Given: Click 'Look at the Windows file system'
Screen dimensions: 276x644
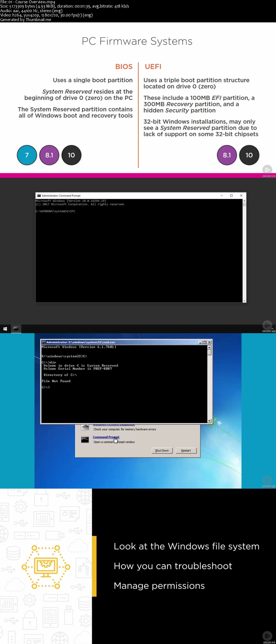Looking at the screenshot, I should 187,546.
